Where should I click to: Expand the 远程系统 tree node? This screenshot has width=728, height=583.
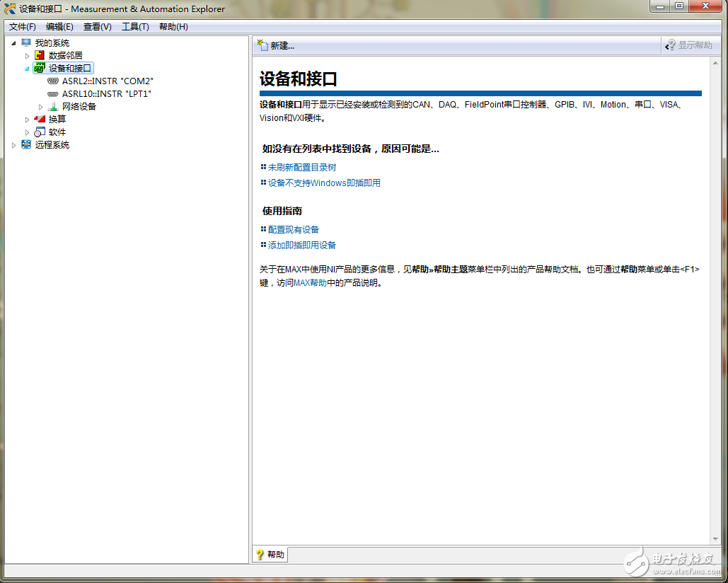(13, 145)
